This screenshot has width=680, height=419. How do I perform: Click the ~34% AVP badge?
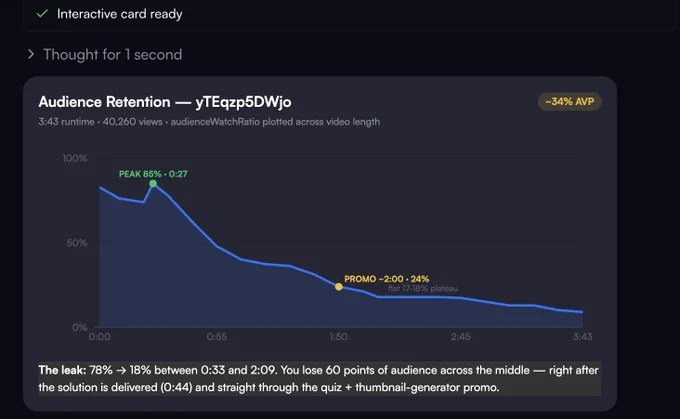click(569, 101)
